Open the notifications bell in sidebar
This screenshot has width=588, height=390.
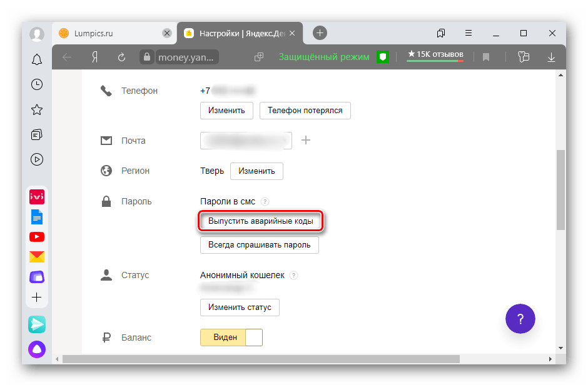point(37,59)
